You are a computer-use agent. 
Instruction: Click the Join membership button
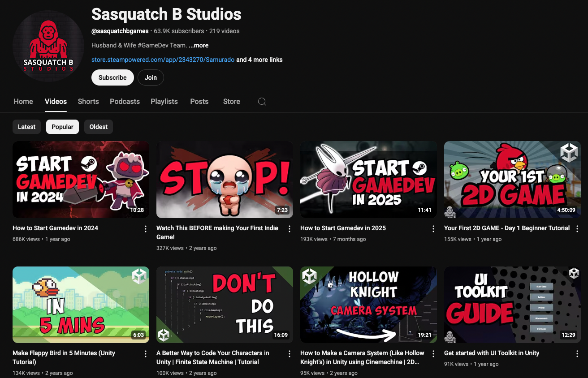[151, 77]
